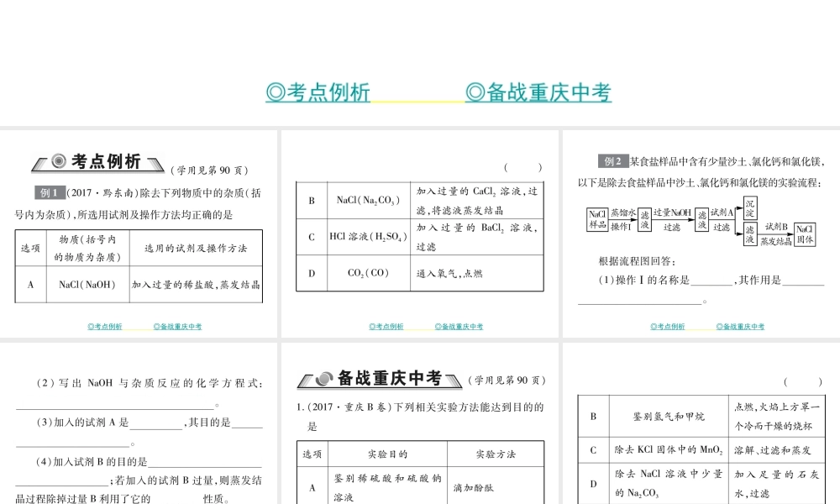Select the 例1 label tag

tap(50, 193)
